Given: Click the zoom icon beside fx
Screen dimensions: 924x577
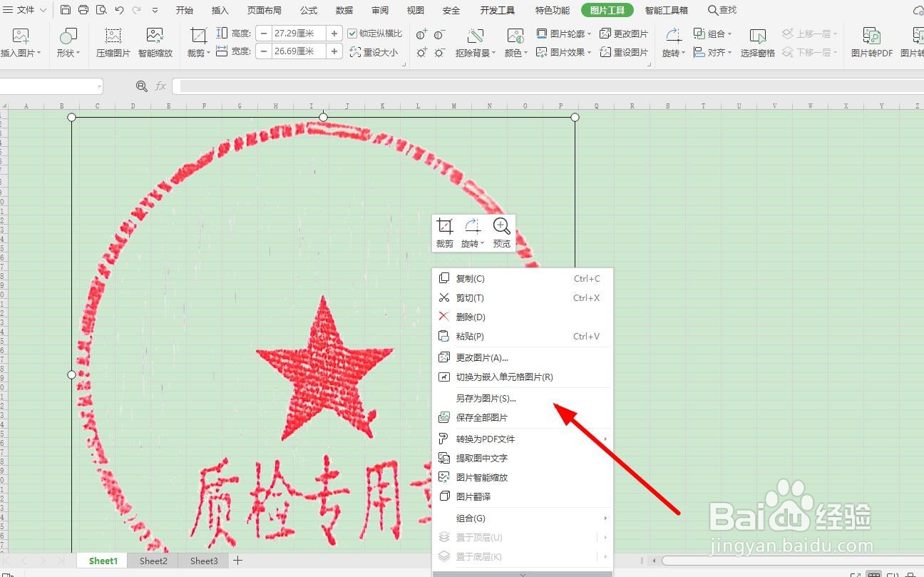Looking at the screenshot, I should [x=142, y=86].
